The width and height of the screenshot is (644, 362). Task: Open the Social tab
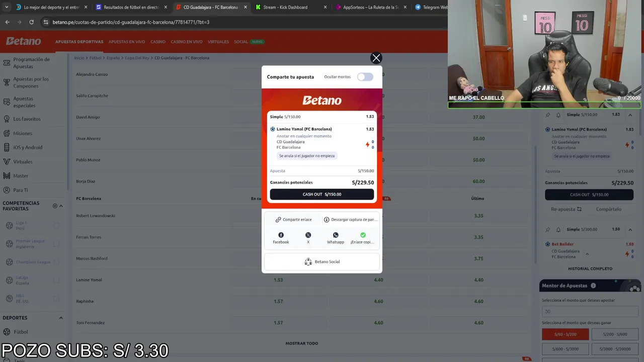pos(241,42)
